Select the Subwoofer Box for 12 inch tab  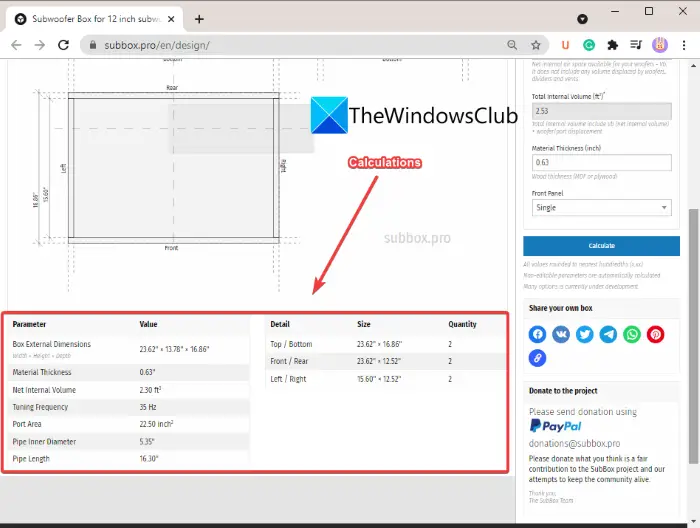point(94,19)
